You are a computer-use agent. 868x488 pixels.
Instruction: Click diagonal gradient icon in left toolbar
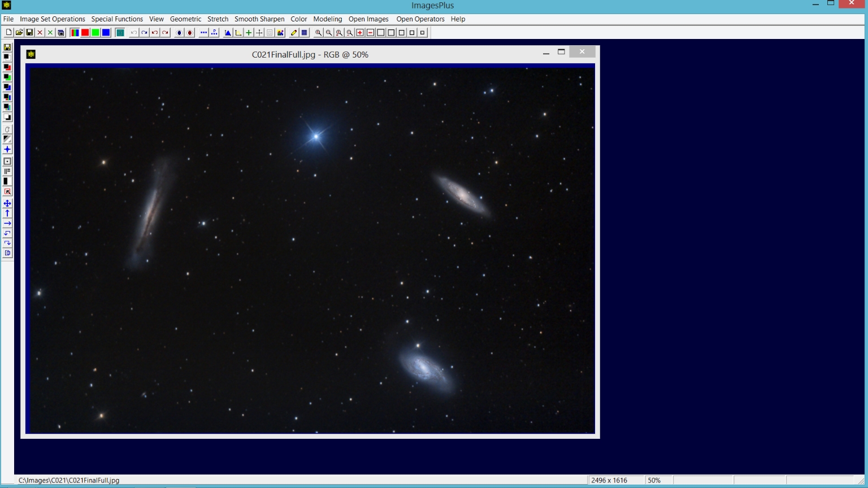pyautogui.click(x=7, y=139)
